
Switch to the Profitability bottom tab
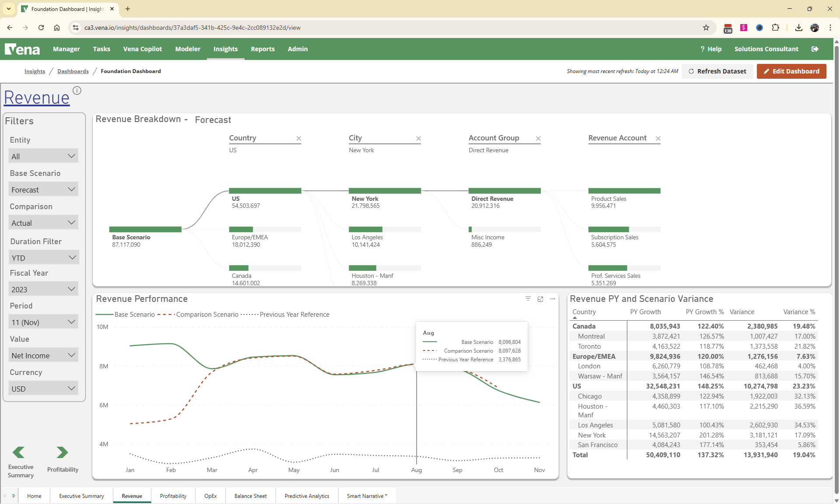[173, 496]
